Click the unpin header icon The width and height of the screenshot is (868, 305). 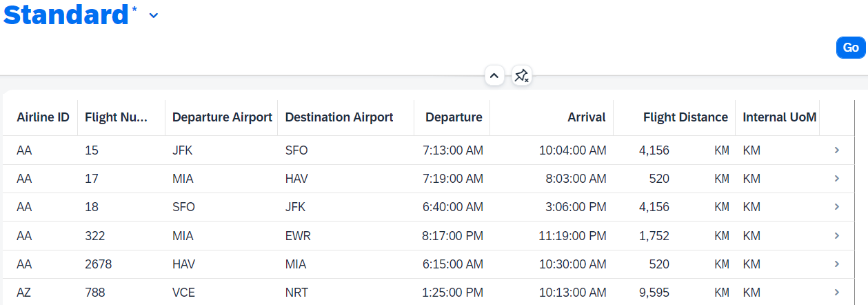click(521, 76)
